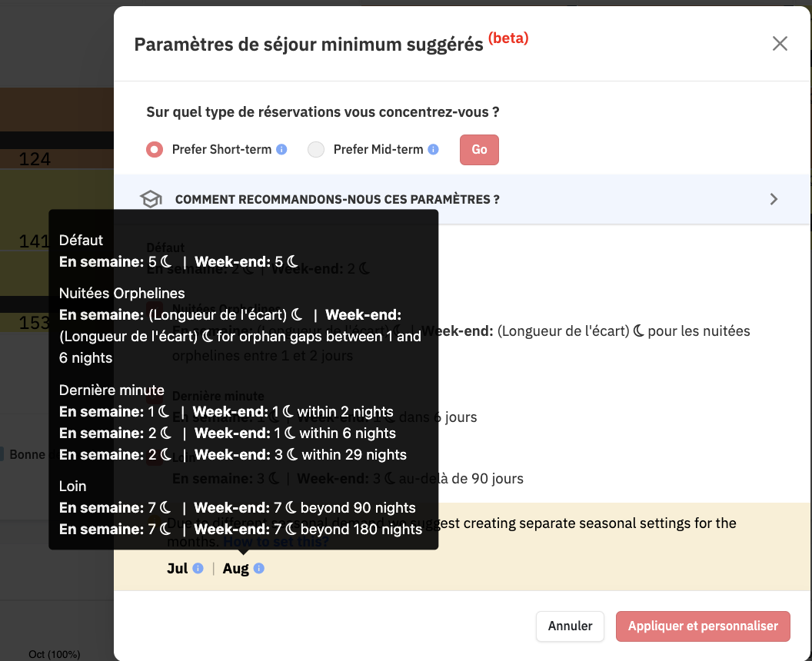Click the info icon next to Jul
The height and width of the screenshot is (661, 812).
[198, 568]
